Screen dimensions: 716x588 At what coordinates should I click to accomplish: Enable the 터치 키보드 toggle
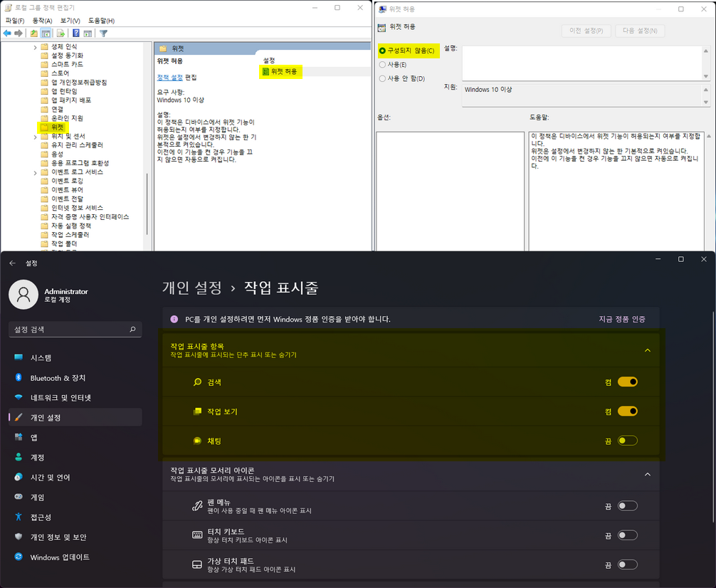pos(628,535)
